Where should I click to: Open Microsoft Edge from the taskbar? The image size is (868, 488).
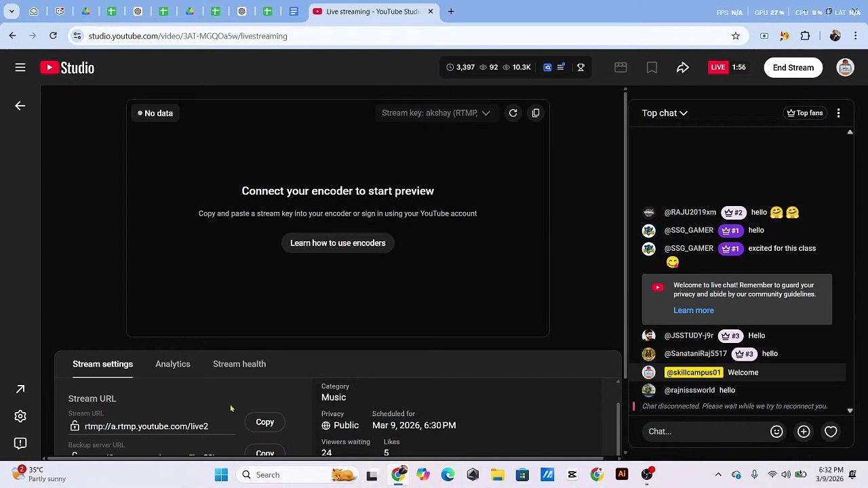click(x=448, y=474)
